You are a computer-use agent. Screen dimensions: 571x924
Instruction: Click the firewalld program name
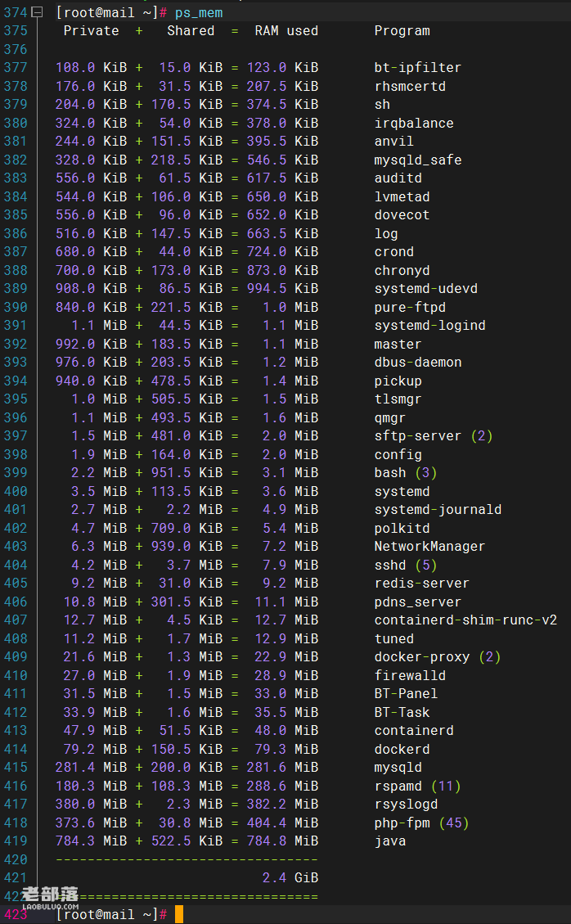410,675
